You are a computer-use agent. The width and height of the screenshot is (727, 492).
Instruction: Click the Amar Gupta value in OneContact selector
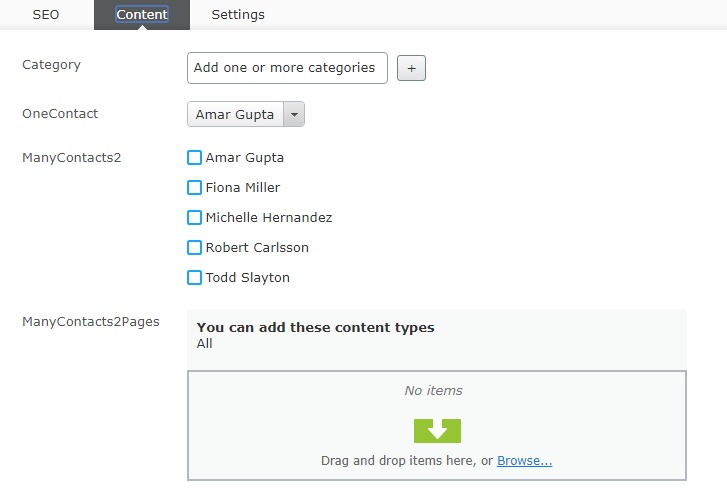235,115
